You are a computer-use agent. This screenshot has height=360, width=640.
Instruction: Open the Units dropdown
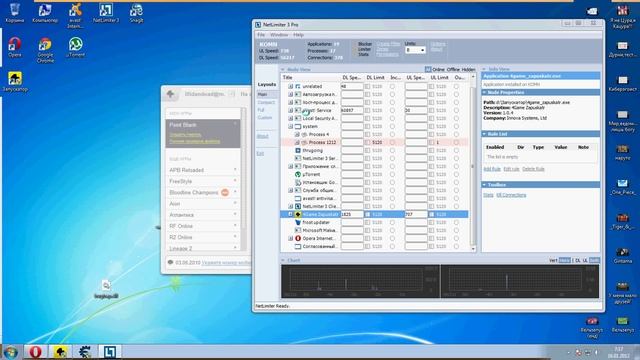(415, 50)
